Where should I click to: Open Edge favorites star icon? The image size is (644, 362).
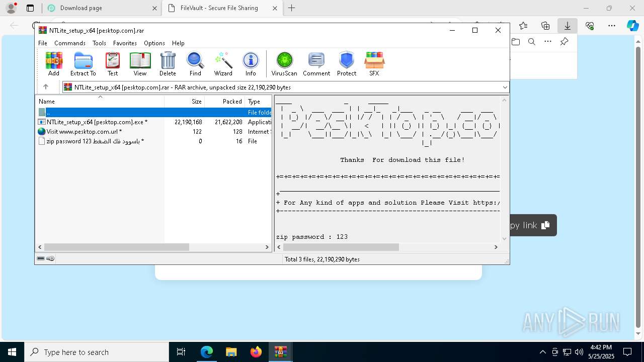click(523, 26)
